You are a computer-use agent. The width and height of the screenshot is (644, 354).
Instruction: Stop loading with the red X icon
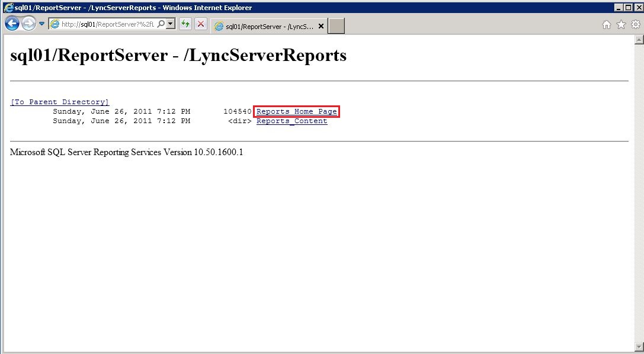coord(200,24)
